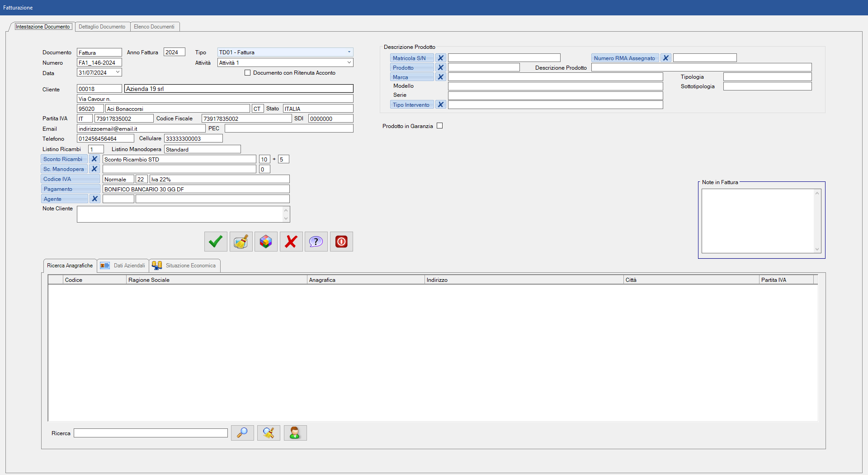Screen dimensions: 868x475
Task: Clear Sconto Ricambi with X button
Action: click(x=94, y=159)
